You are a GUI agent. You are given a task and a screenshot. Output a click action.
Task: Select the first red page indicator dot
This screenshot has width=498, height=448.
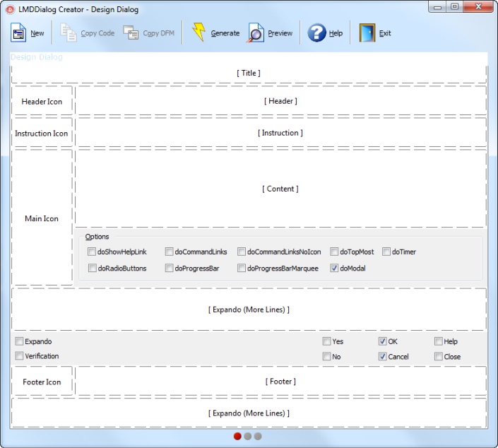pyautogui.click(x=237, y=436)
